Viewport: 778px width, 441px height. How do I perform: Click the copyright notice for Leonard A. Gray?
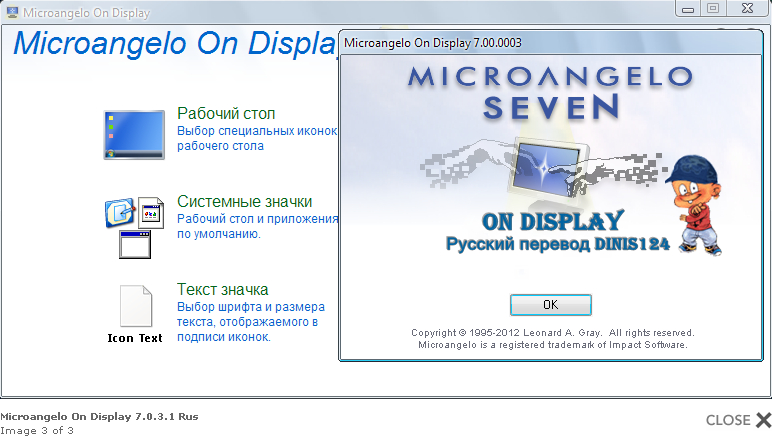tap(552, 332)
